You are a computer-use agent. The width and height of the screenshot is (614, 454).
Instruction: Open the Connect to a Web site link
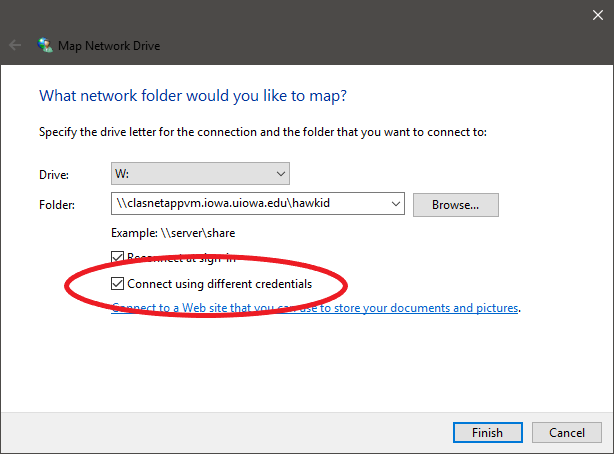315,308
